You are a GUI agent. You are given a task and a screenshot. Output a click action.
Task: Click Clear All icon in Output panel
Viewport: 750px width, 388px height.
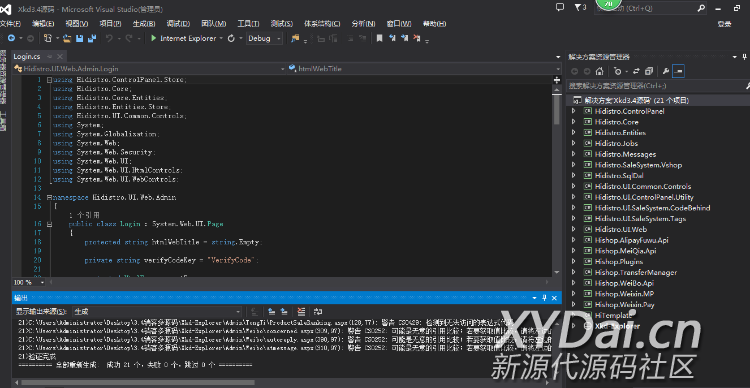point(301,311)
